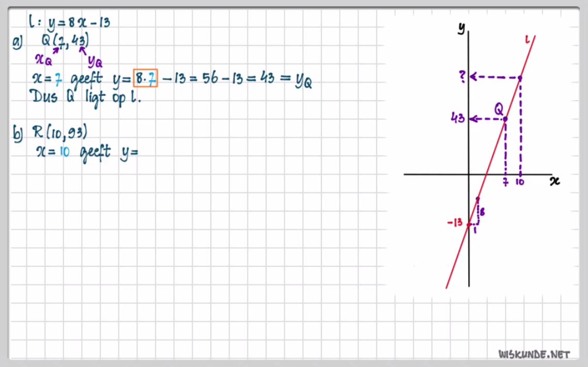Click the purple xQ annotation
Viewport: 588px width, 367px height.
click(43, 59)
